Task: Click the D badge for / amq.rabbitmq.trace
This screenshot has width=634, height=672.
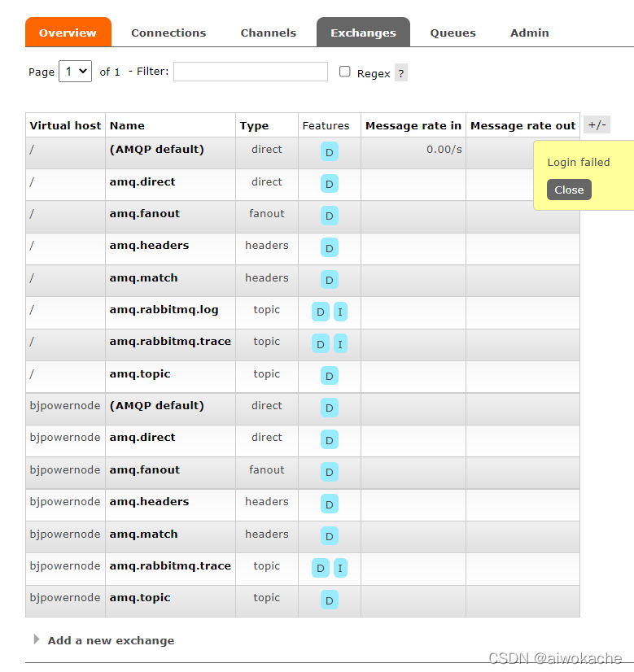Action: click(321, 343)
